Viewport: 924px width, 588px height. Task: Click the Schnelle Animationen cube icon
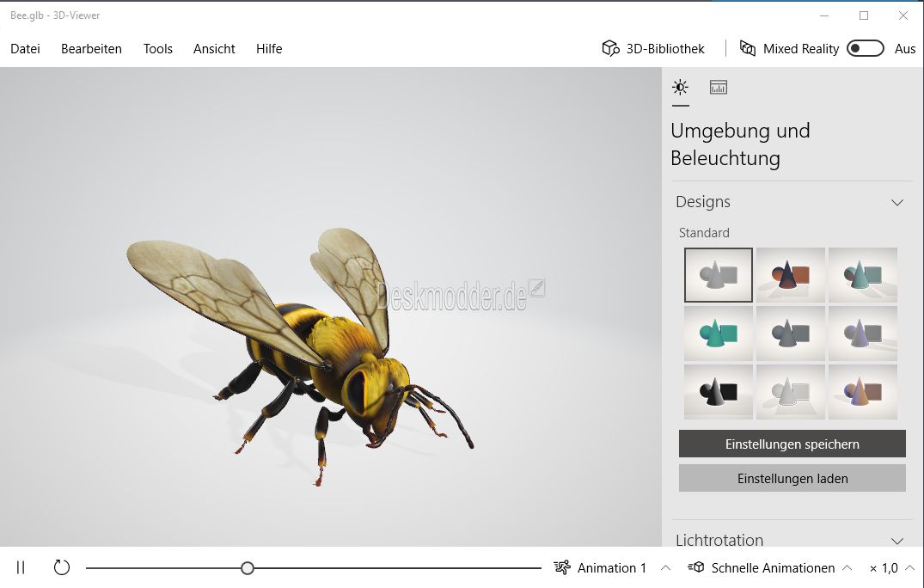tap(696, 567)
